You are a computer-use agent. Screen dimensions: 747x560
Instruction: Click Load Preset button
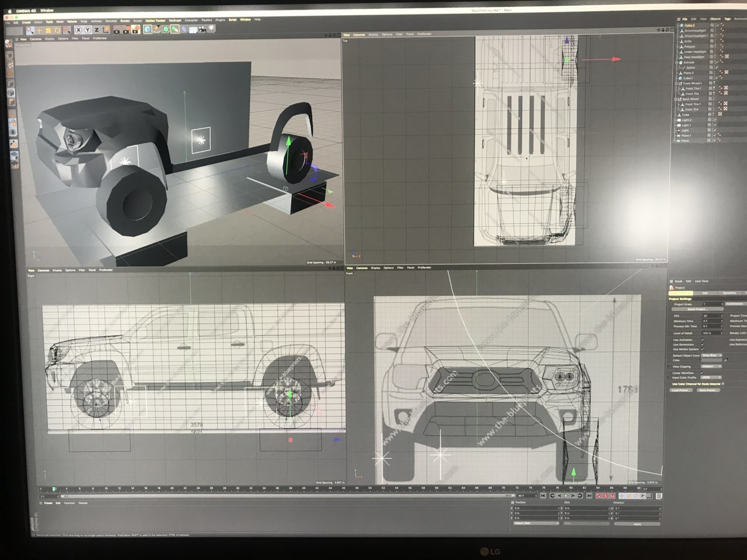pyautogui.click(x=681, y=390)
